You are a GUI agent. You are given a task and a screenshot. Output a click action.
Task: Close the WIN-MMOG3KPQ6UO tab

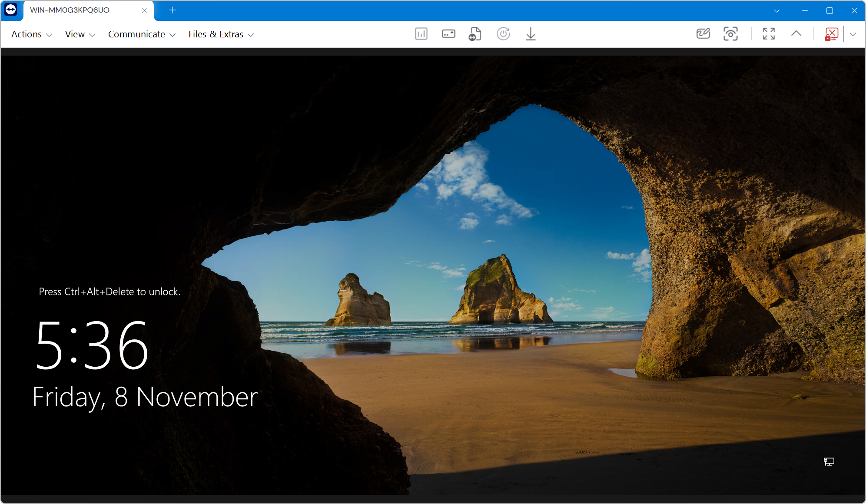(144, 10)
